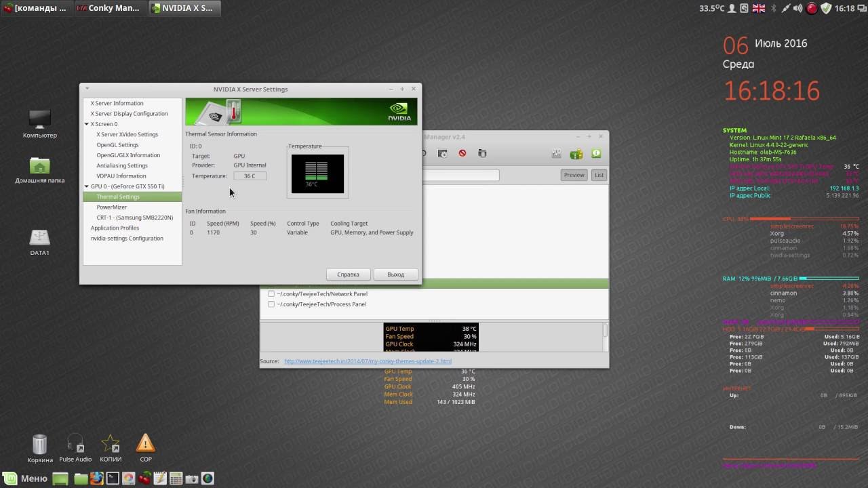Open the user applet in the top panel
Viewport: 868px width, 488px height.
732,8
